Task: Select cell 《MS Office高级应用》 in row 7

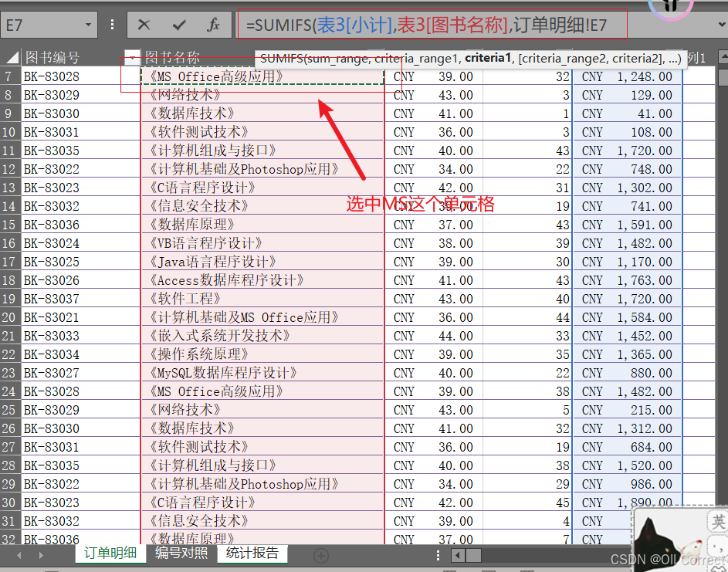Action: click(262, 76)
